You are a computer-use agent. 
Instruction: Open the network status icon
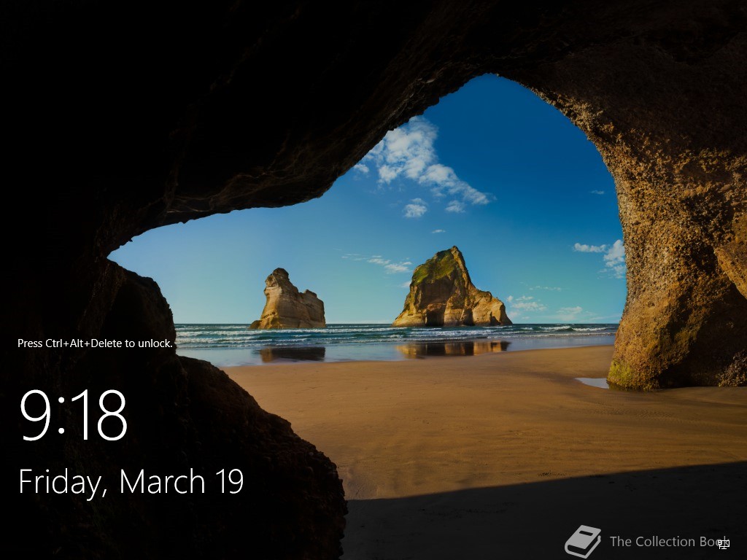pos(723,543)
